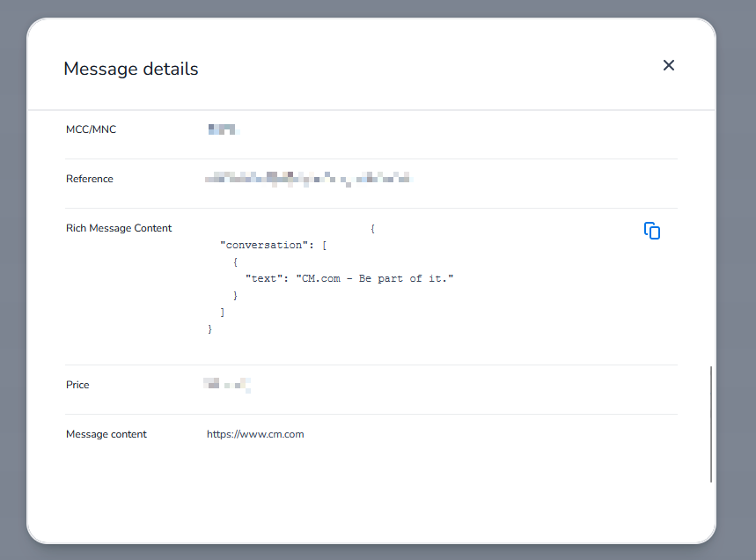756x560 pixels.
Task: Click the "text" key in the JSON
Action: coord(264,278)
